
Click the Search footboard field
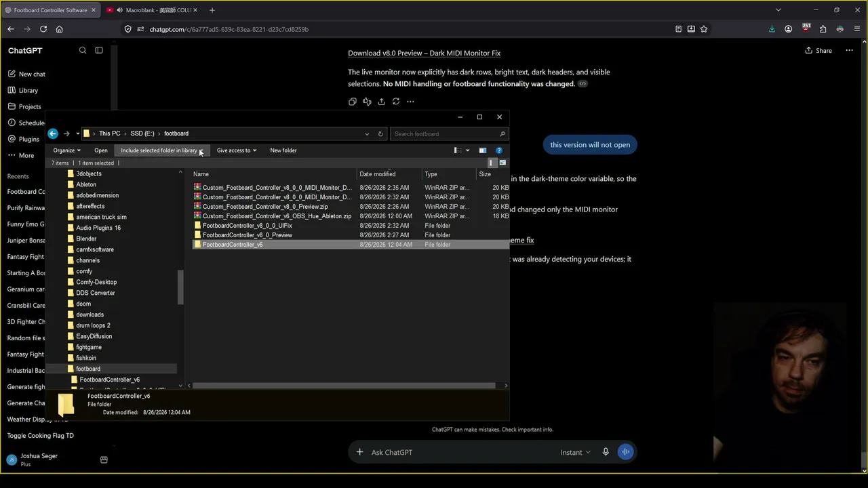[x=448, y=134]
